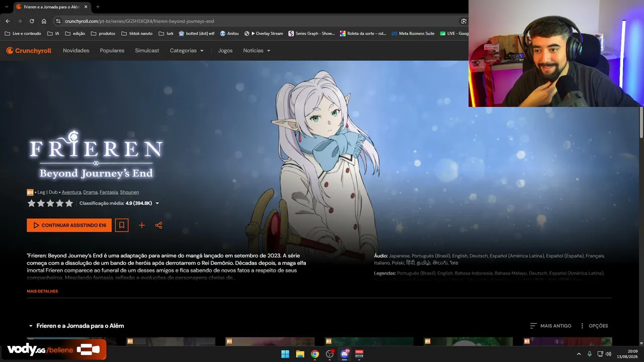Viewport: 644px width, 362px height.
Task: Expand the average rating details dropdown
Action: [x=157, y=203]
